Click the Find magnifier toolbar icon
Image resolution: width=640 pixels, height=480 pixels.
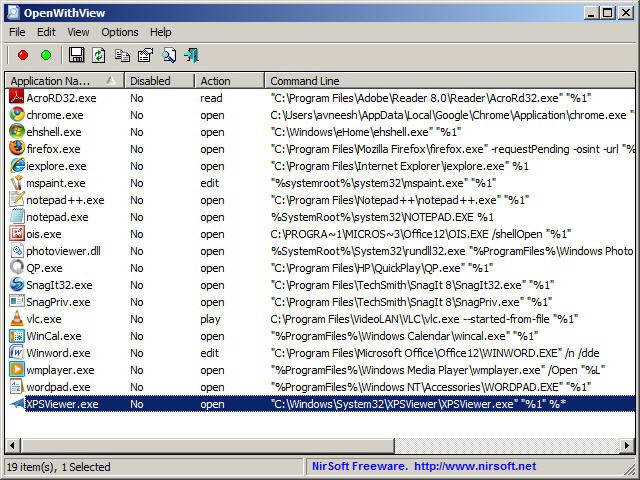pos(169,56)
